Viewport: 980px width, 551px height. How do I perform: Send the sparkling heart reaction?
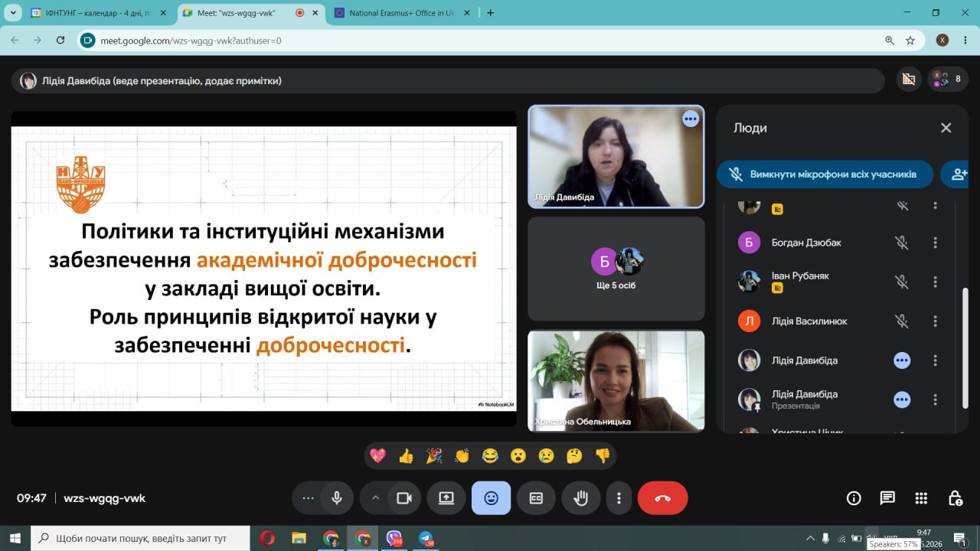[x=377, y=456]
